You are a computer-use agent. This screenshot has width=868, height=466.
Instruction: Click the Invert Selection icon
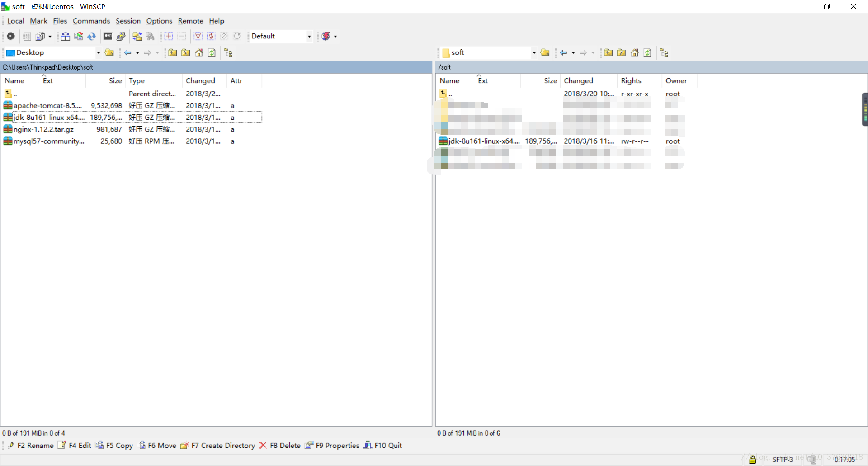[x=211, y=36]
